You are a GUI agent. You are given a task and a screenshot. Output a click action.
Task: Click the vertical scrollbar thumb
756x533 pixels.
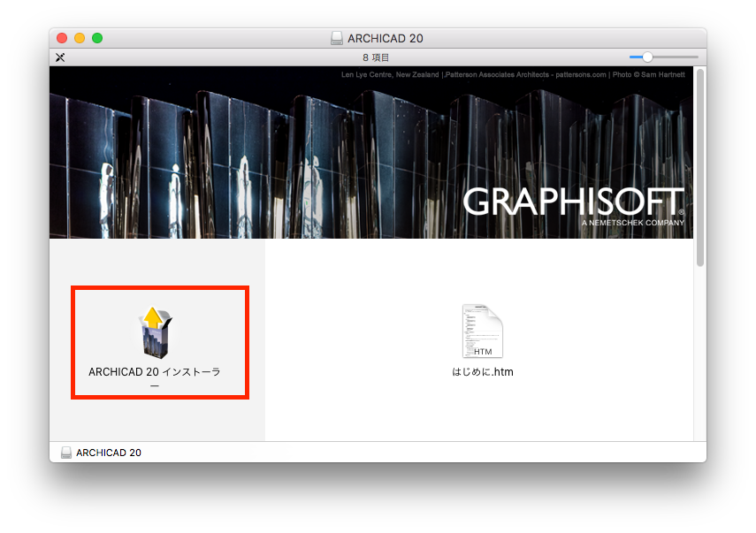click(x=700, y=167)
